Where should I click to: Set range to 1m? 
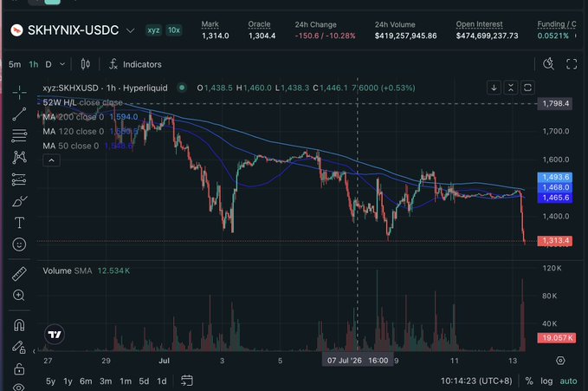click(x=126, y=381)
